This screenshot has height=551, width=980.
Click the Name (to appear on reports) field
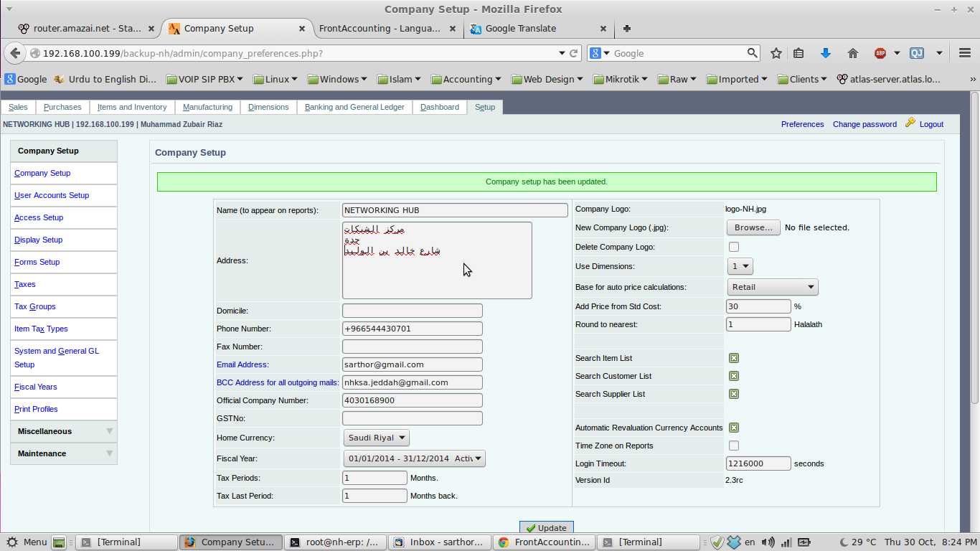(x=455, y=210)
